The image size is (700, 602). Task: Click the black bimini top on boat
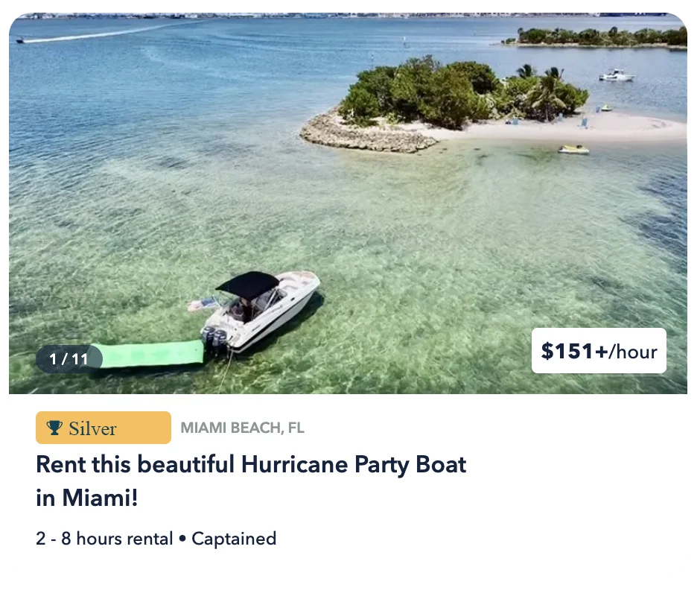pyautogui.click(x=248, y=285)
